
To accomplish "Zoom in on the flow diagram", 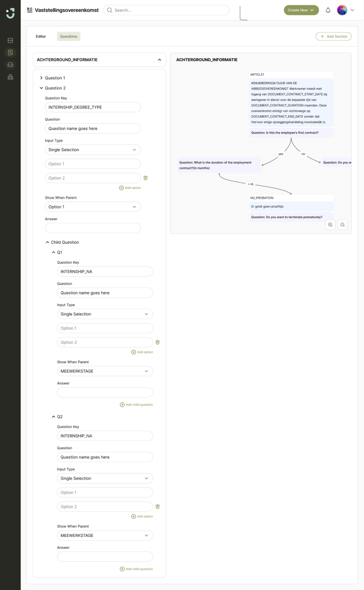I will 330,225.
